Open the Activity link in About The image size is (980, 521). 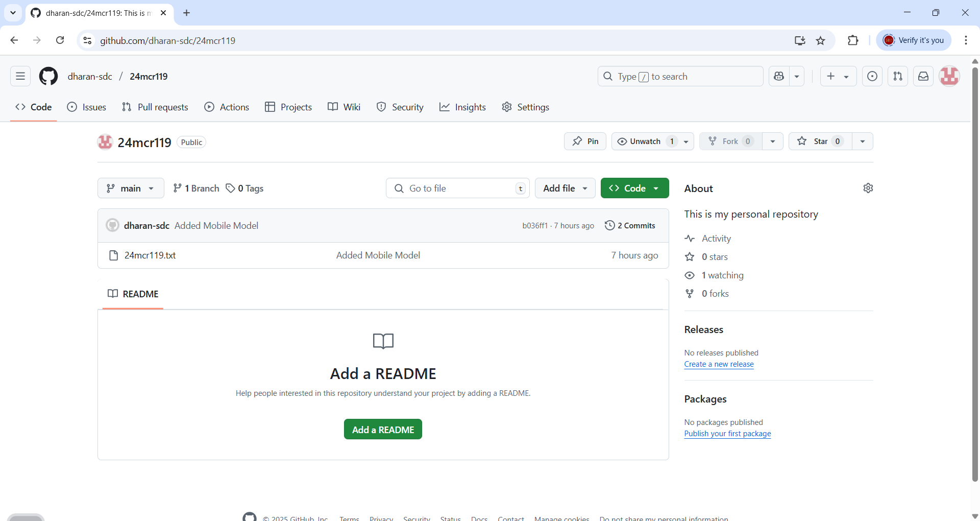[716, 239]
